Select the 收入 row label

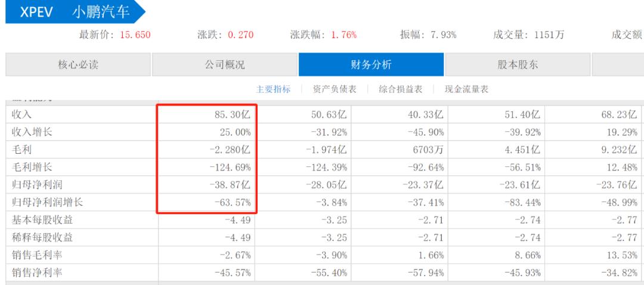pos(21,114)
